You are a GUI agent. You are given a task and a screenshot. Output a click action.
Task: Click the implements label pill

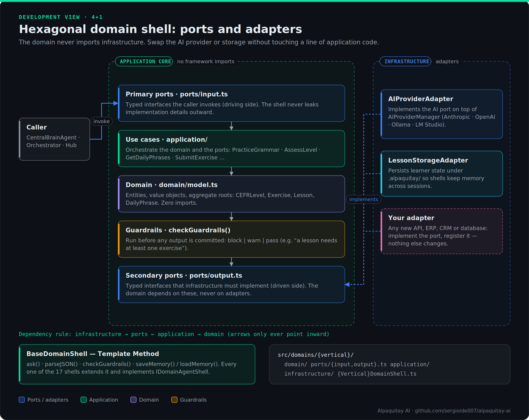pos(364,200)
